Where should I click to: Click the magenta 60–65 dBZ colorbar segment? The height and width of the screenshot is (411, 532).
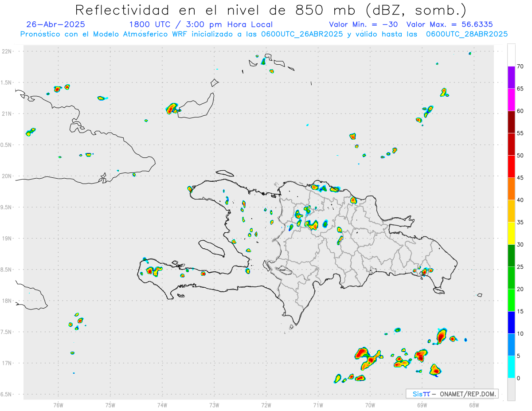click(511, 100)
